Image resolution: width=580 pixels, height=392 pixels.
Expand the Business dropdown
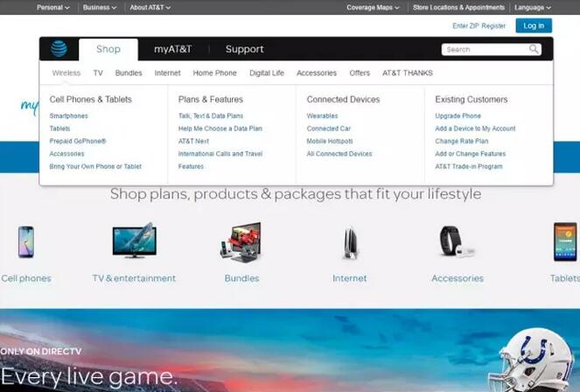pyautogui.click(x=100, y=7)
